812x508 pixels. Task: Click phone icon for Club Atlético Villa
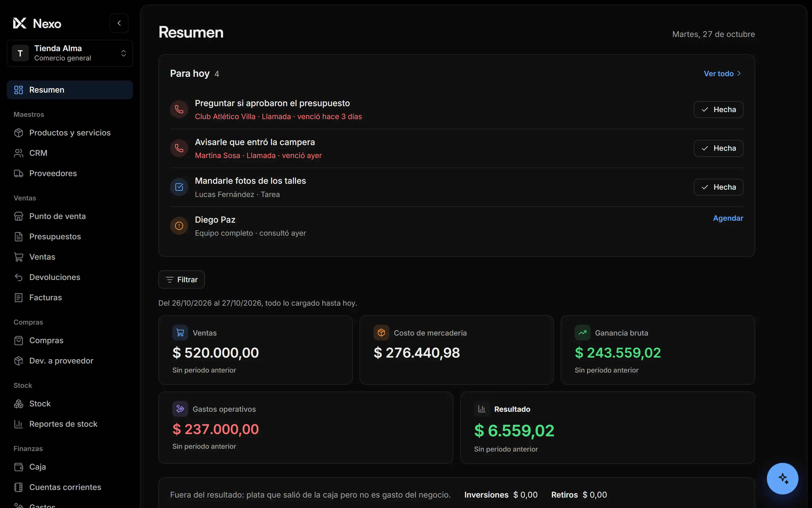(x=179, y=110)
